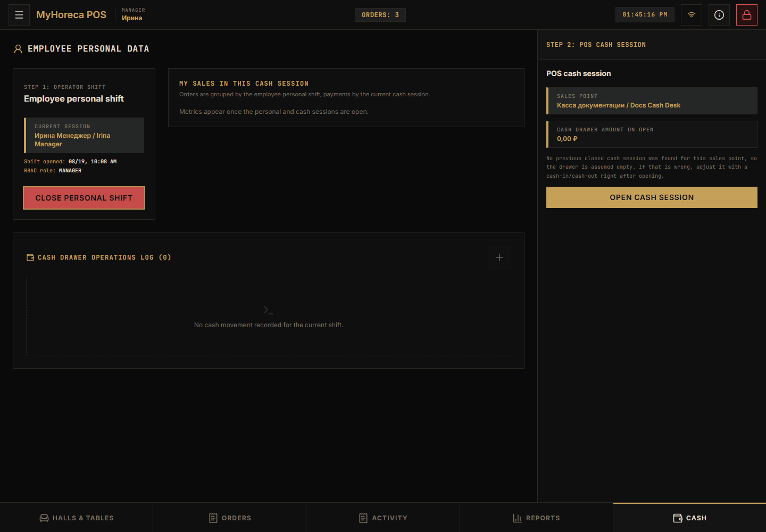Check the Wi-Fi connection status icon
The image size is (766, 532).
[x=692, y=15]
